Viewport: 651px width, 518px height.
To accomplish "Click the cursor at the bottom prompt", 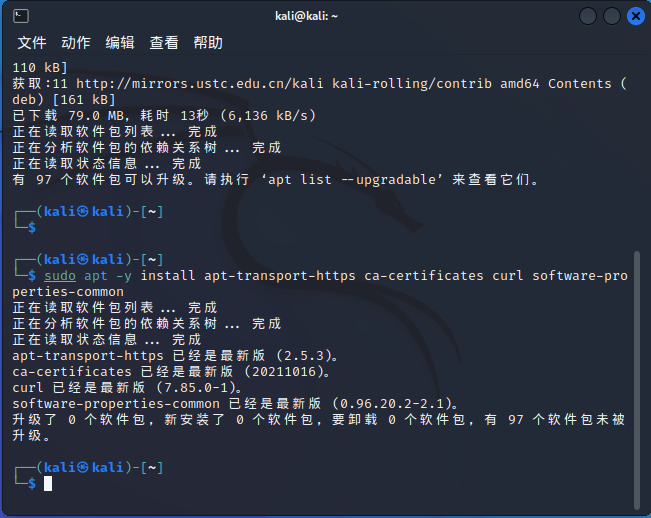I will click(47, 484).
